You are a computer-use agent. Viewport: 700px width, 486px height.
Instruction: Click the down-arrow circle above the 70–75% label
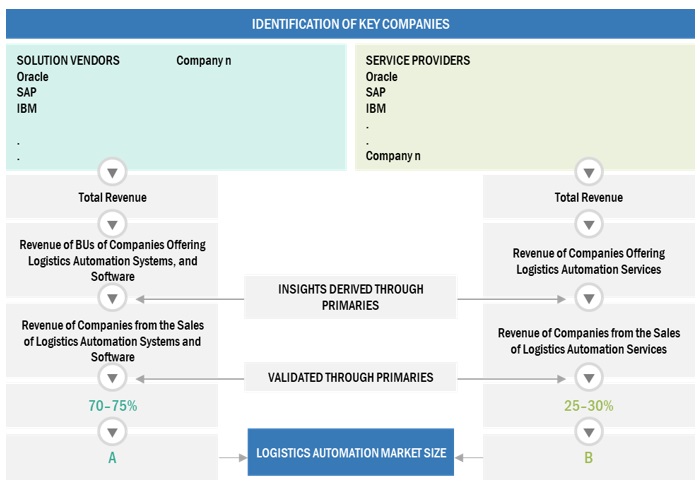click(112, 377)
